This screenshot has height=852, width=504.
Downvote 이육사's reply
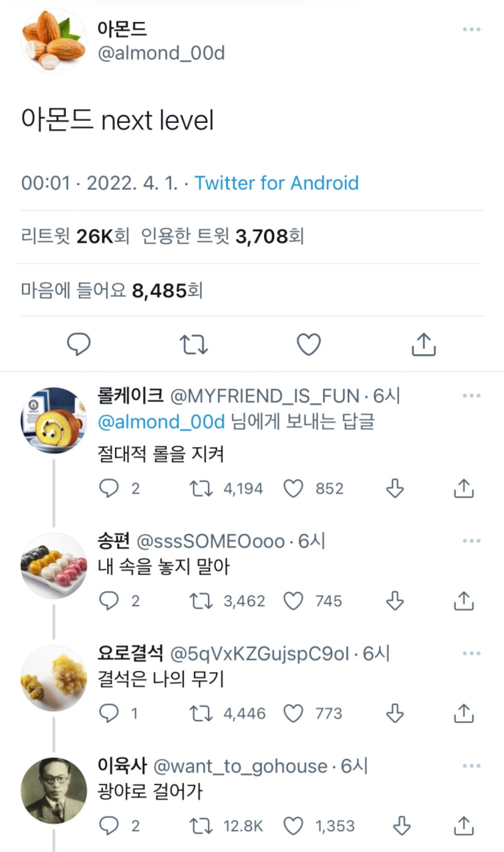(x=402, y=826)
